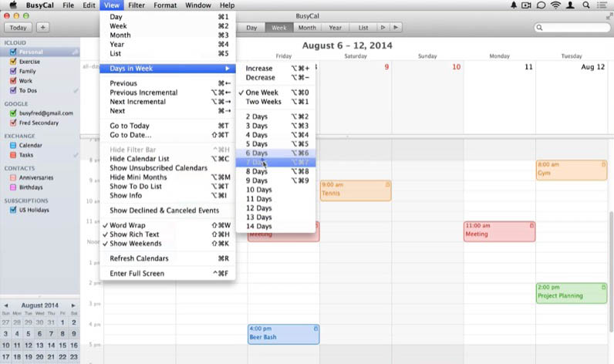
Task: Uncheck the US Holidays calendar
Action: 13,210
